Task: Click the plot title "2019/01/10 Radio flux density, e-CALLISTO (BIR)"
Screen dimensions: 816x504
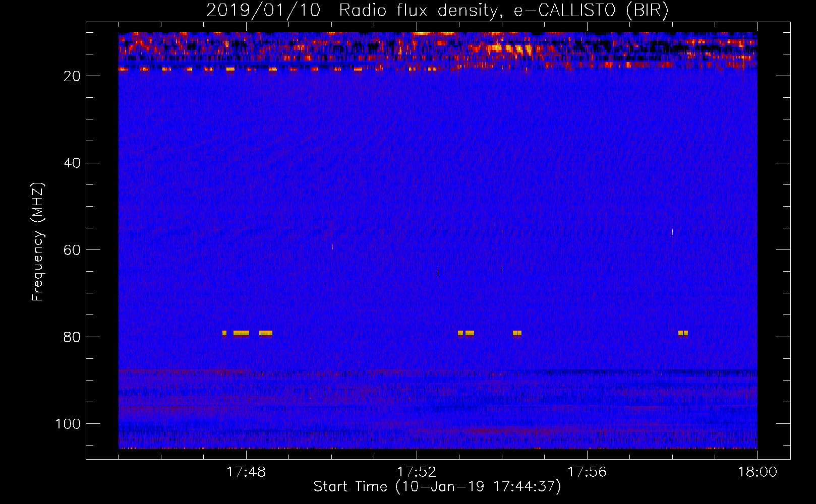Action: 437,11
